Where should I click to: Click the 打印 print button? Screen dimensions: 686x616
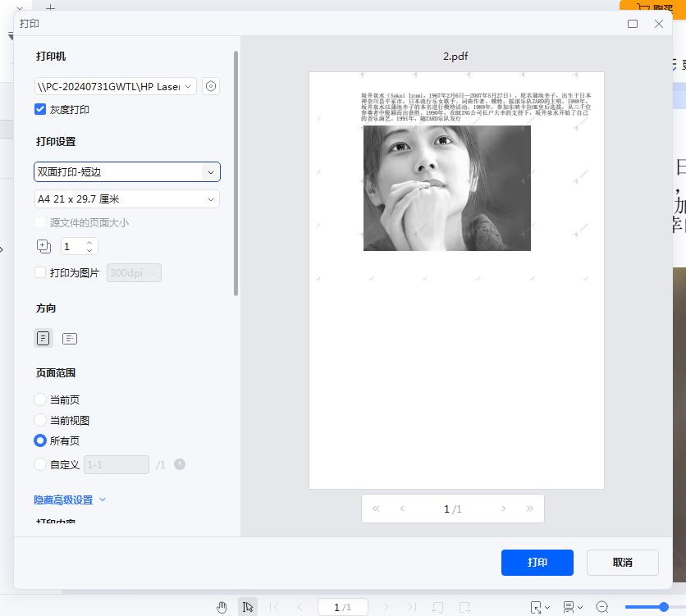537,563
